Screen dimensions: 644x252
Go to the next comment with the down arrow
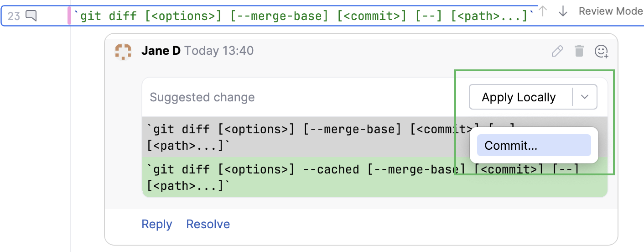coord(563,11)
